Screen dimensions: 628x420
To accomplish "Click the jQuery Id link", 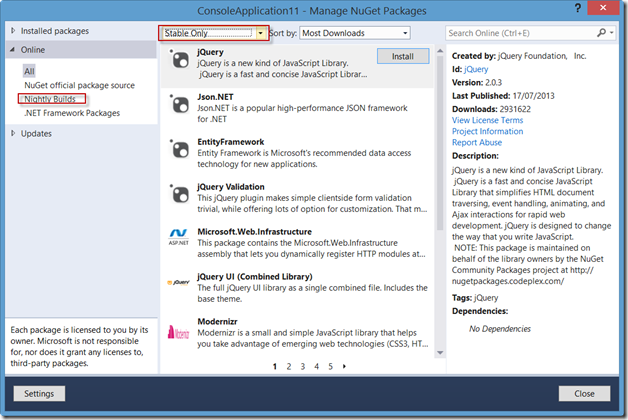I will coord(476,69).
